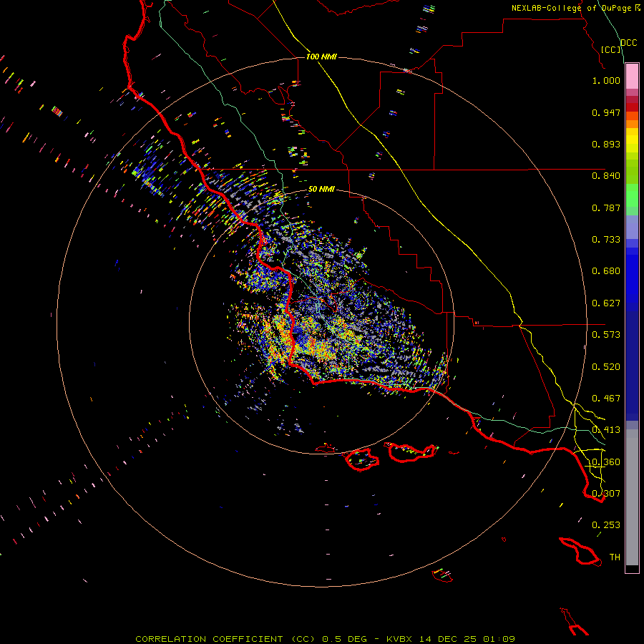Image resolution: width=644 pixels, height=644 pixels.
Task: Click the DCC product label
Action: [628, 43]
